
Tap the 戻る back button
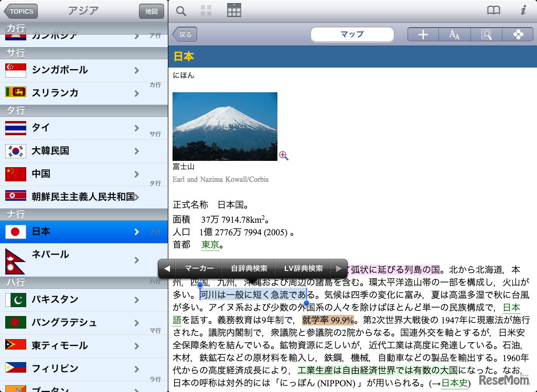click(x=185, y=34)
